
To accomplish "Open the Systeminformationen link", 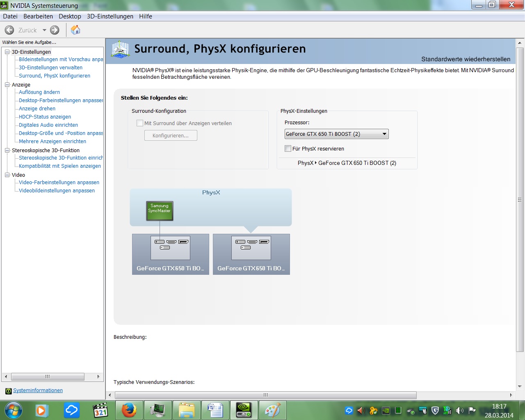I will click(x=38, y=390).
